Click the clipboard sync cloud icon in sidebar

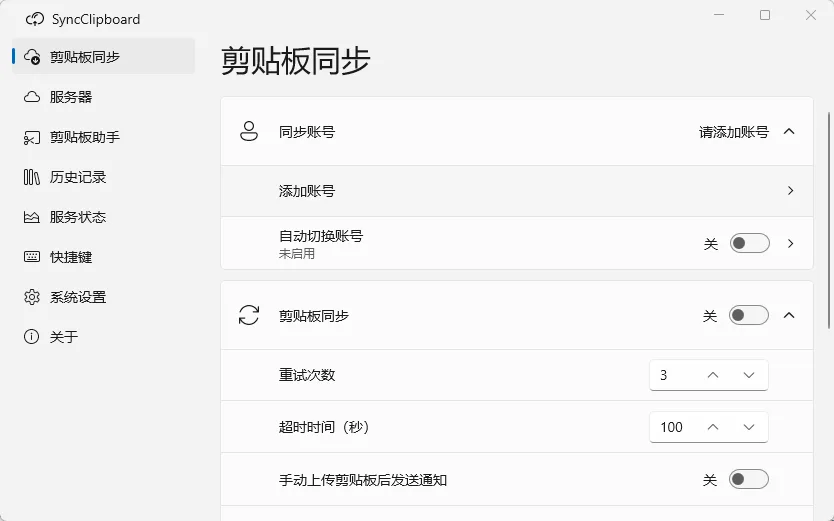(x=32, y=56)
